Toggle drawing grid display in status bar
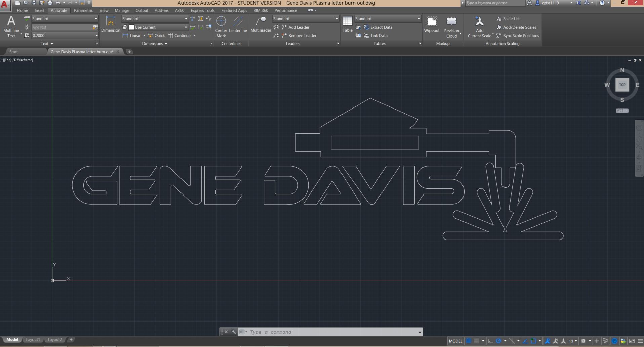 [468, 341]
